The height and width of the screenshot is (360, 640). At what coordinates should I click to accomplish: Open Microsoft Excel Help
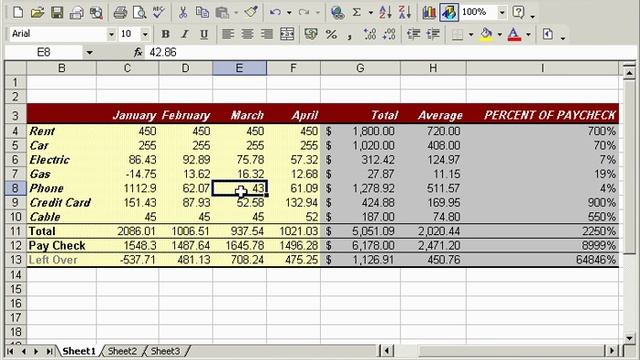click(518, 13)
